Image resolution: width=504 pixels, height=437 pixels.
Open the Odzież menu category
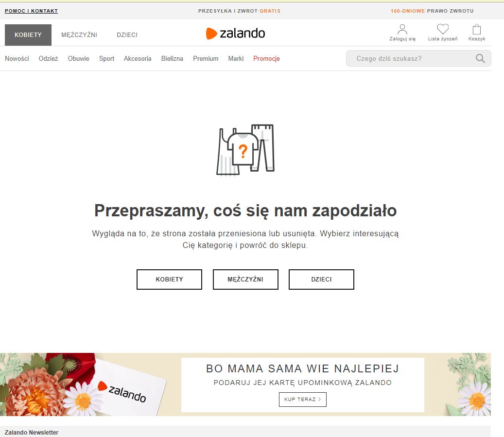coord(48,59)
